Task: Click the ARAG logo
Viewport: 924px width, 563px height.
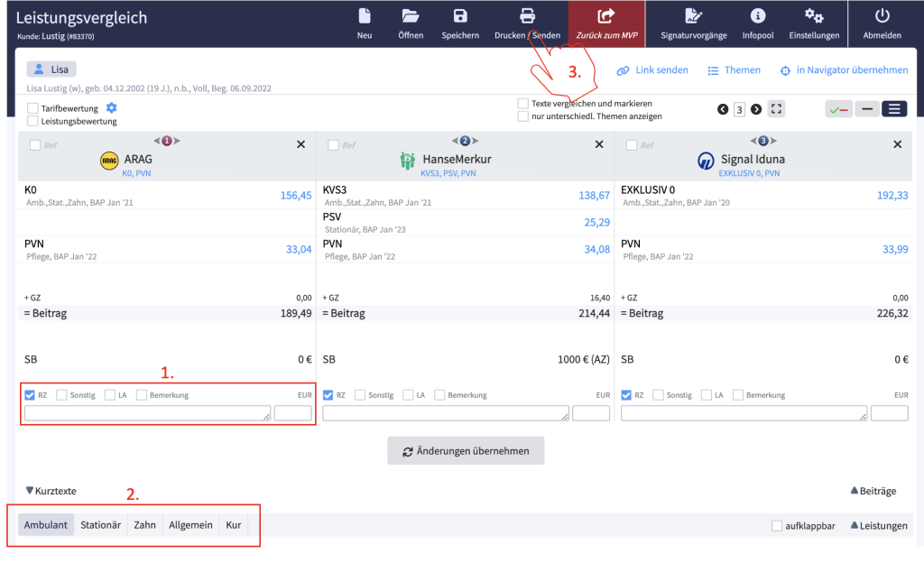Action: 109,161
